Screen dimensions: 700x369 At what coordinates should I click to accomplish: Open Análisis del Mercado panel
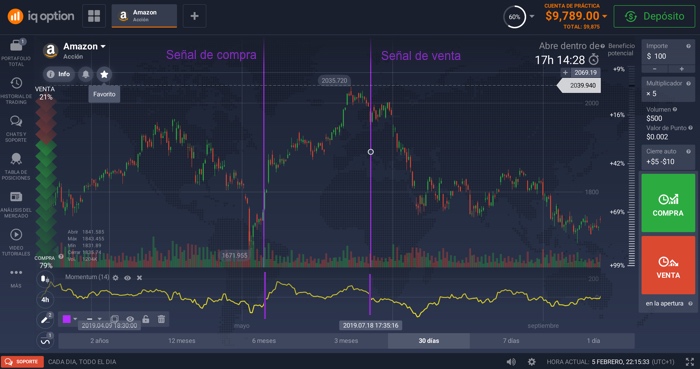tap(16, 204)
